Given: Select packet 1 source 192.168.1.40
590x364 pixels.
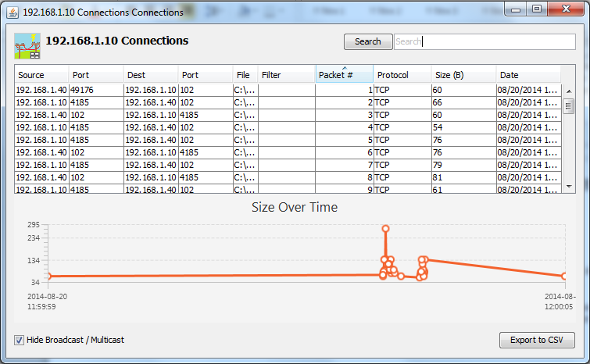Looking at the screenshot, I should (x=41, y=91).
